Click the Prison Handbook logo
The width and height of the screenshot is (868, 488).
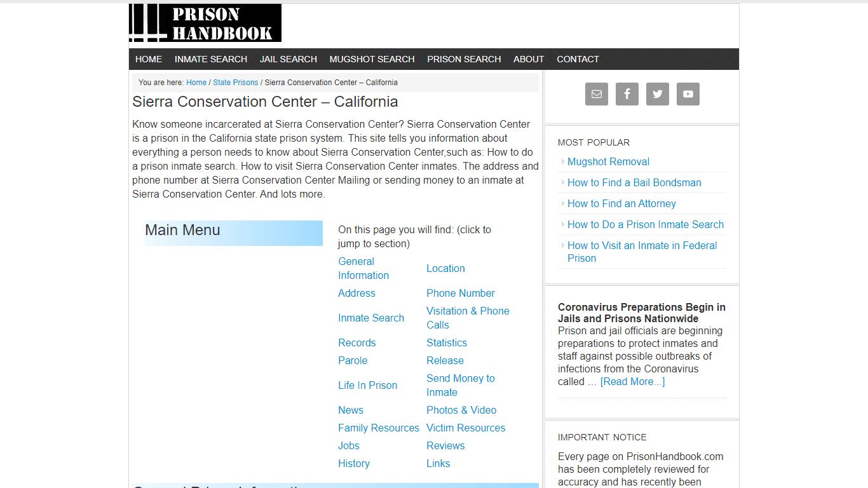205,23
